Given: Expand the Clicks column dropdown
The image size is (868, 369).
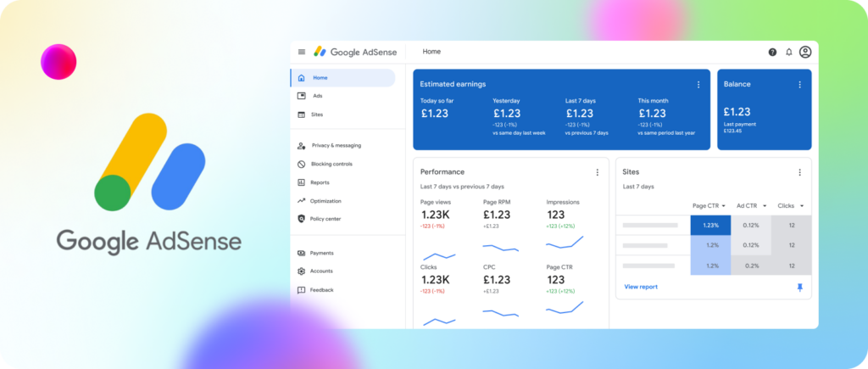Looking at the screenshot, I should [x=802, y=206].
